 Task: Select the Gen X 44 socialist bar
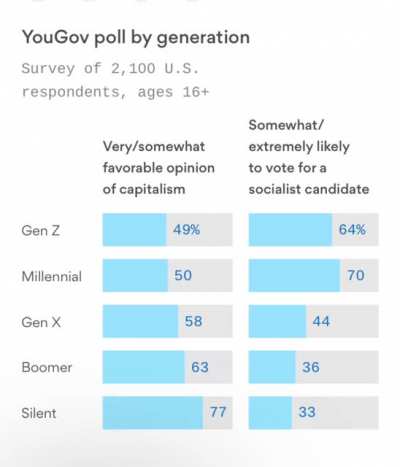[x=314, y=321]
